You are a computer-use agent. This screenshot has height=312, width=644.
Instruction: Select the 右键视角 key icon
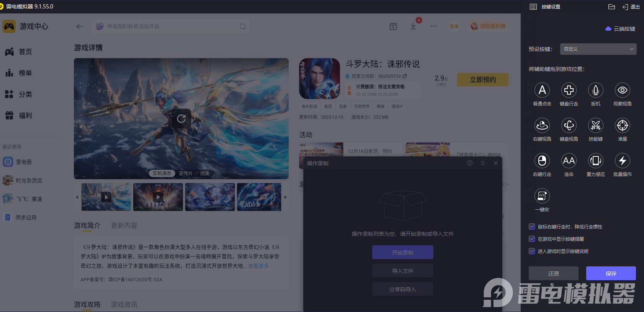tap(542, 125)
